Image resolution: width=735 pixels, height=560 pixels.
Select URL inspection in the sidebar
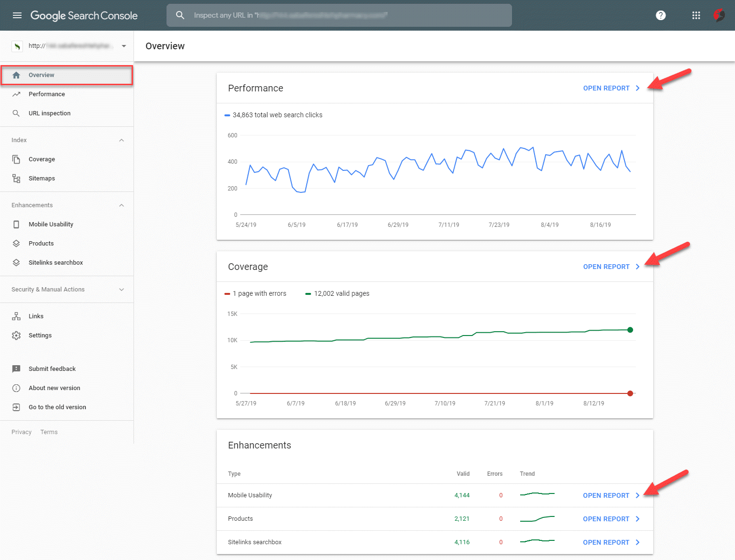coord(49,113)
